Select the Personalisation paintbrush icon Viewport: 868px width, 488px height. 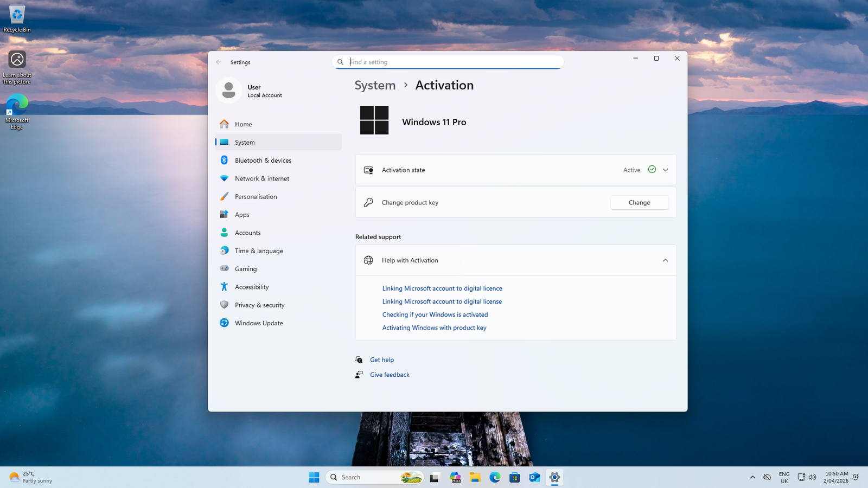coord(224,196)
